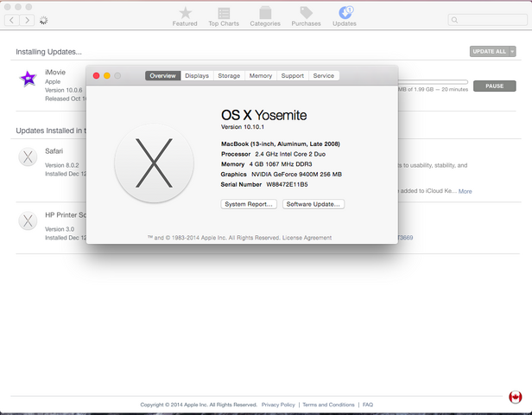The width and height of the screenshot is (532, 415).
Task: Click the iMovie app title
Action: 55,72
